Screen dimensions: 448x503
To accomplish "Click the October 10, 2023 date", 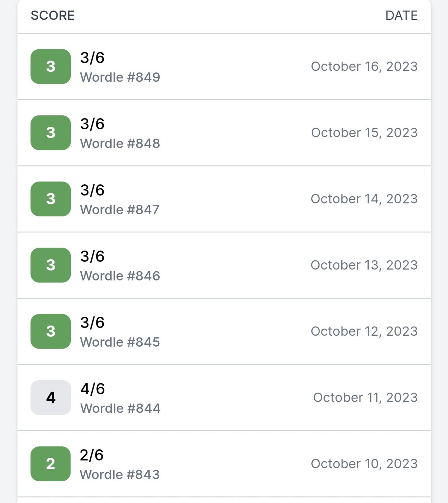I will (x=364, y=464).
